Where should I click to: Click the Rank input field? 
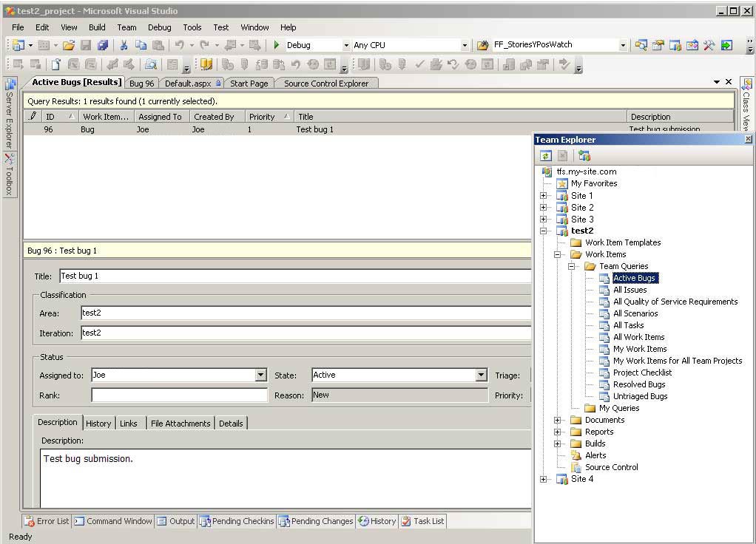[x=179, y=395]
